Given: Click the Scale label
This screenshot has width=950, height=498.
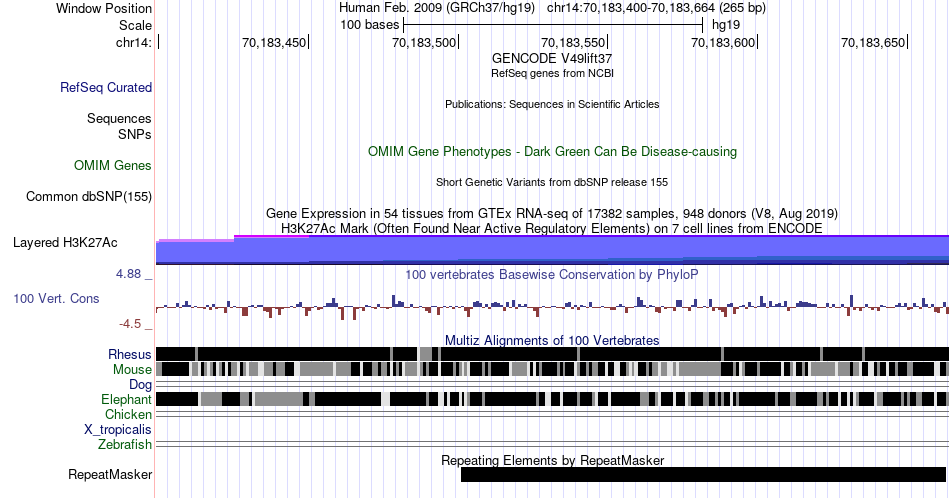Looking at the screenshot, I should click(135, 25).
